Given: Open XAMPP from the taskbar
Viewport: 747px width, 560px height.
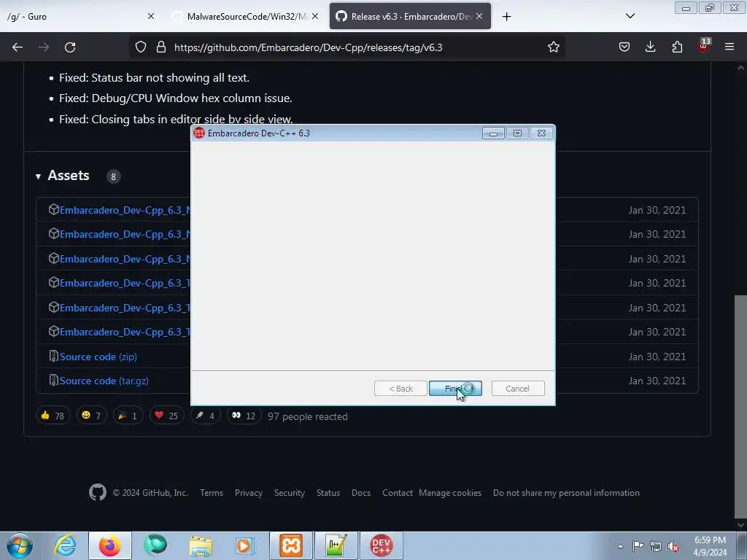Looking at the screenshot, I should pyautogui.click(x=291, y=545).
